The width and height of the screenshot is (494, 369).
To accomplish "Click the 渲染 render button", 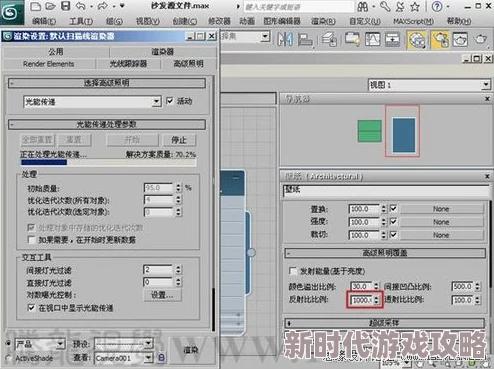I will pyautogui.click(x=191, y=350).
